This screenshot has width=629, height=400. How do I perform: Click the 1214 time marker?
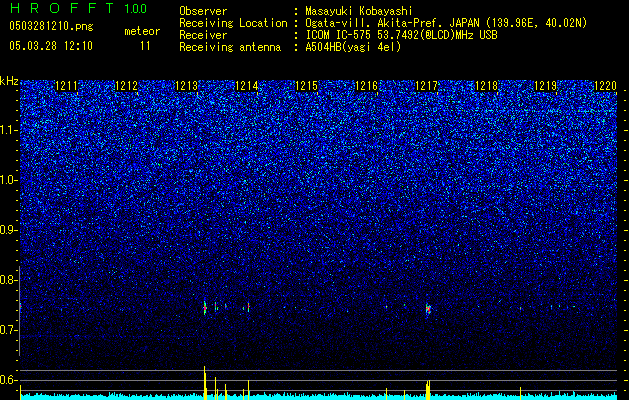(x=246, y=86)
